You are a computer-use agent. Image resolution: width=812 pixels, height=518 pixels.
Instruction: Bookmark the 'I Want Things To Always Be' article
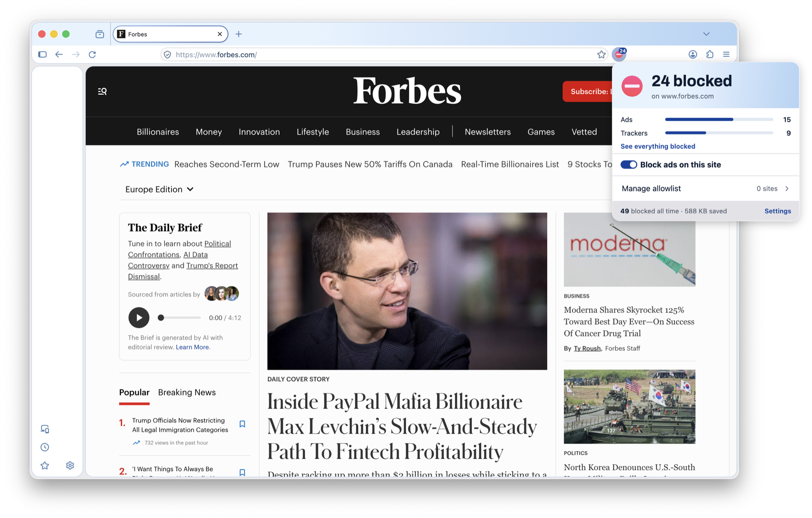(242, 472)
